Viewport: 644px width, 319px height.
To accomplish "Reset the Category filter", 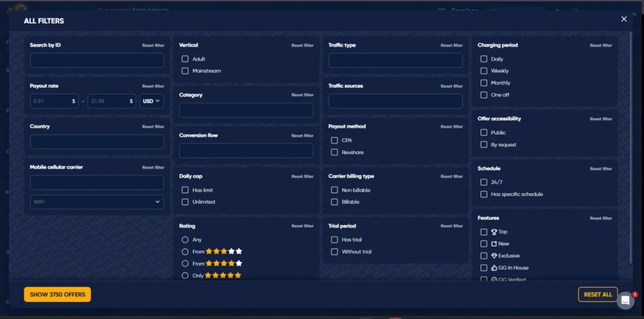I will 303,95.
